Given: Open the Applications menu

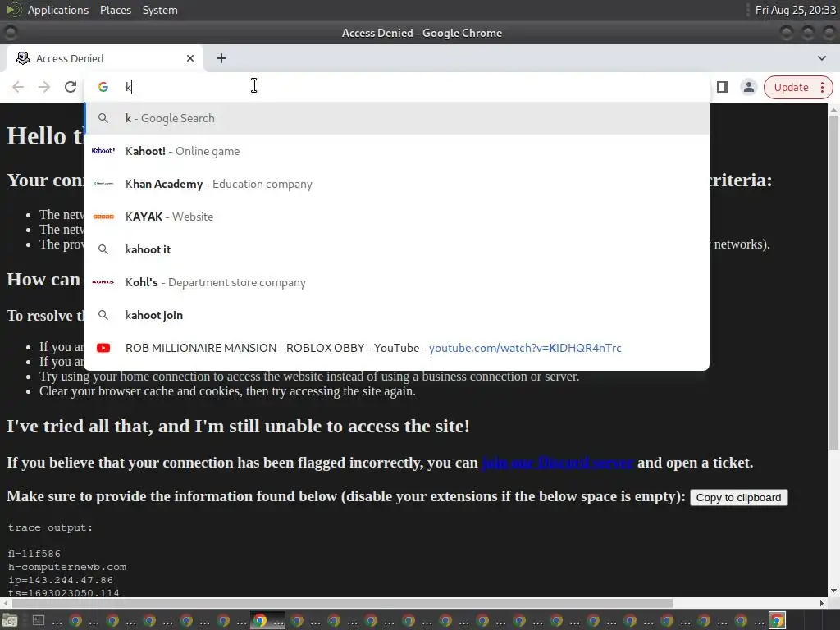Looking at the screenshot, I should [x=58, y=10].
